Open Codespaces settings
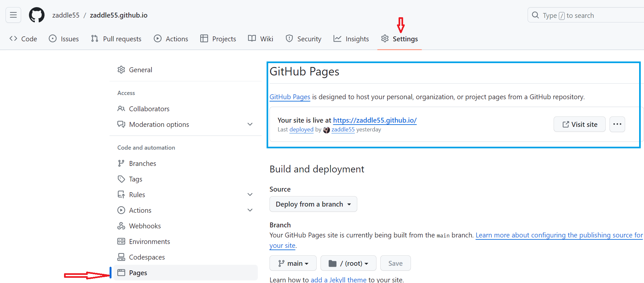The image size is (644, 283). point(186,257)
